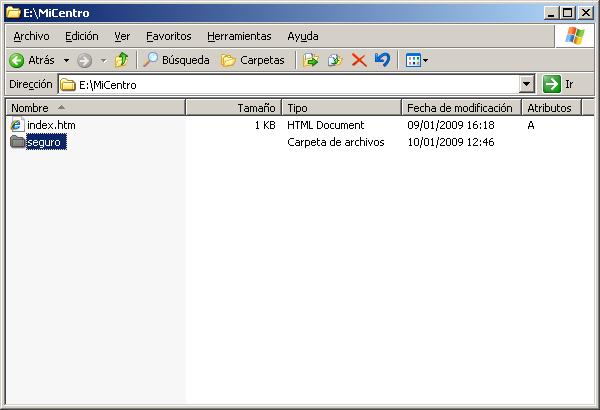
Task: Open the Favoritos menu
Action: (x=168, y=36)
